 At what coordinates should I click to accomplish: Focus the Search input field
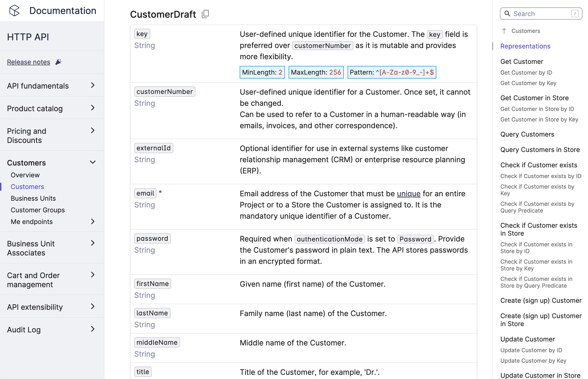(x=541, y=14)
